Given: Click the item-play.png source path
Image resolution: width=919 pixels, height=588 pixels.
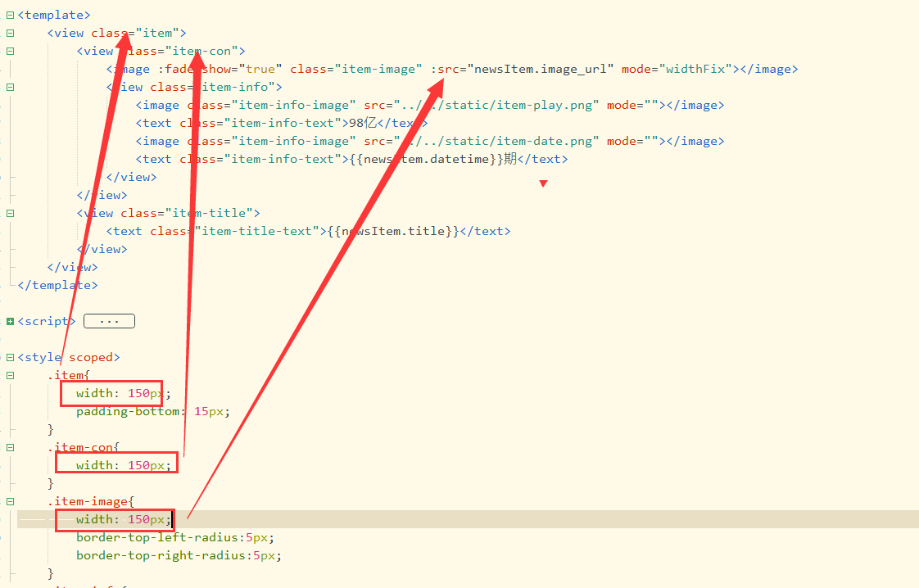Looking at the screenshot, I should click(x=500, y=105).
